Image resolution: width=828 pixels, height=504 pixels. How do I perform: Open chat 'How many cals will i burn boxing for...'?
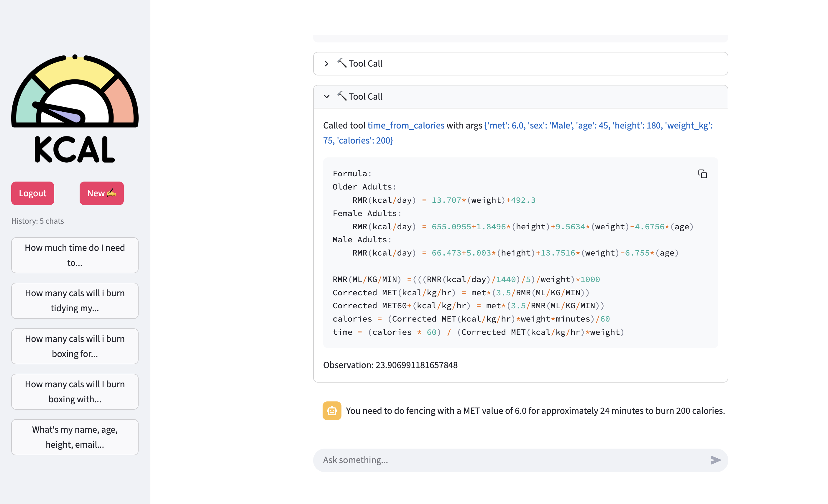click(x=75, y=346)
